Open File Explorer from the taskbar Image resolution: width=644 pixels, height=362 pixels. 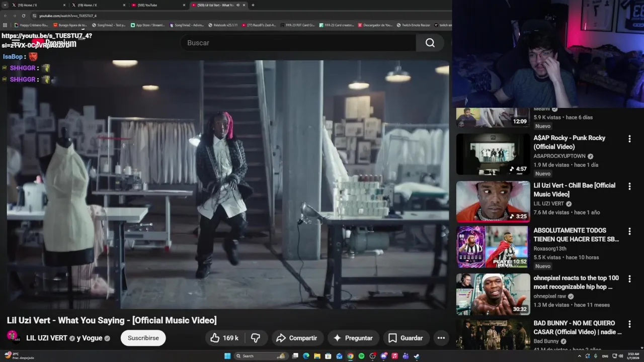[x=317, y=356]
